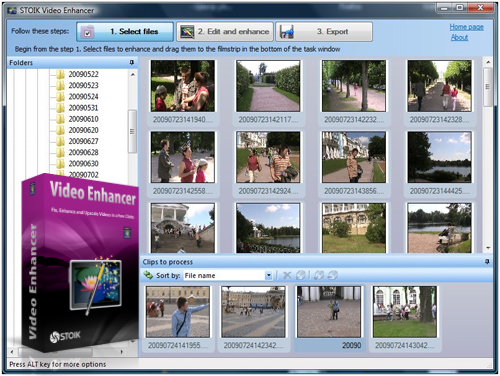
Task: Select video thumbnail 20090723142924
Action: click(268, 157)
